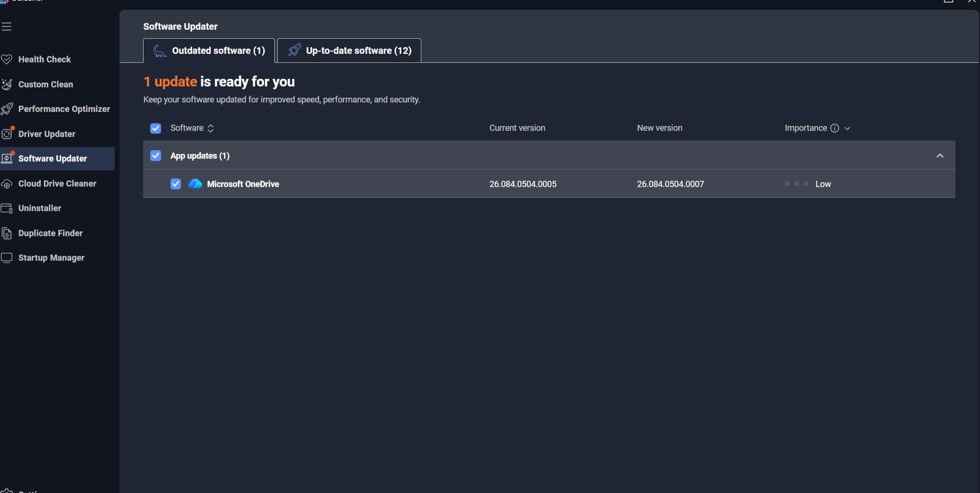This screenshot has width=980, height=493.
Task: Click the Health Check heart icon
Action: point(7,59)
